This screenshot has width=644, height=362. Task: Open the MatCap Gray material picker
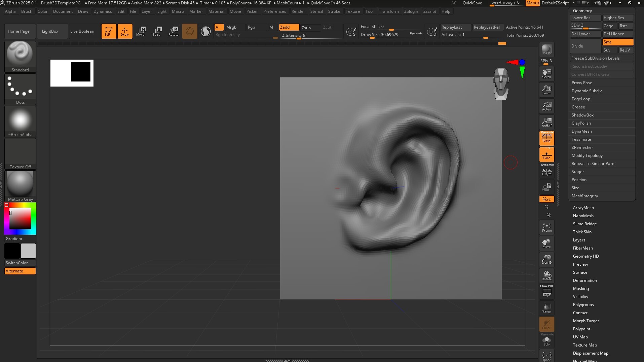click(x=20, y=185)
